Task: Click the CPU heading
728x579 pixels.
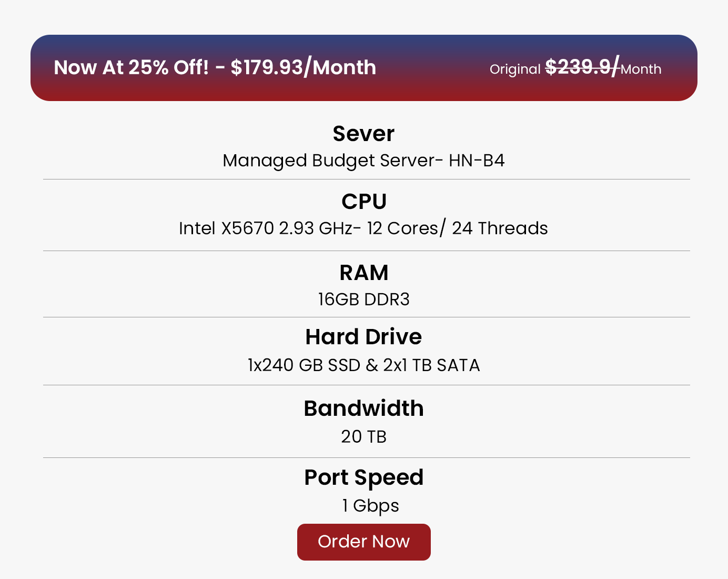Action: click(364, 202)
